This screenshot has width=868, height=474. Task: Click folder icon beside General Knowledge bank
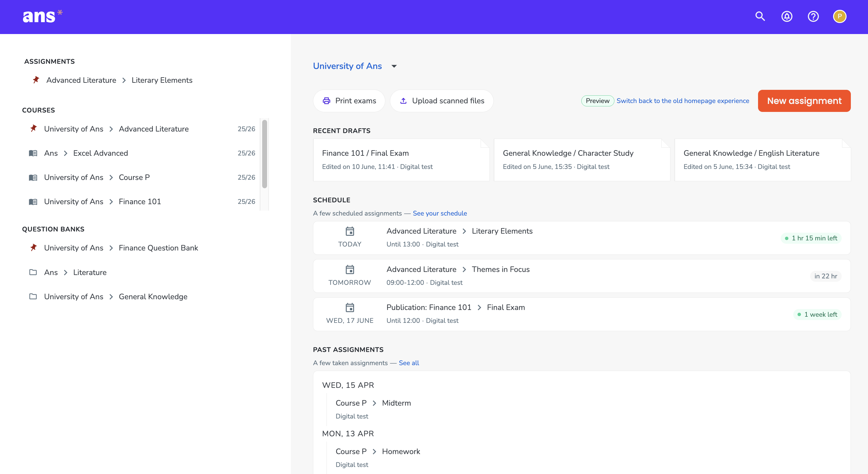coord(33,296)
